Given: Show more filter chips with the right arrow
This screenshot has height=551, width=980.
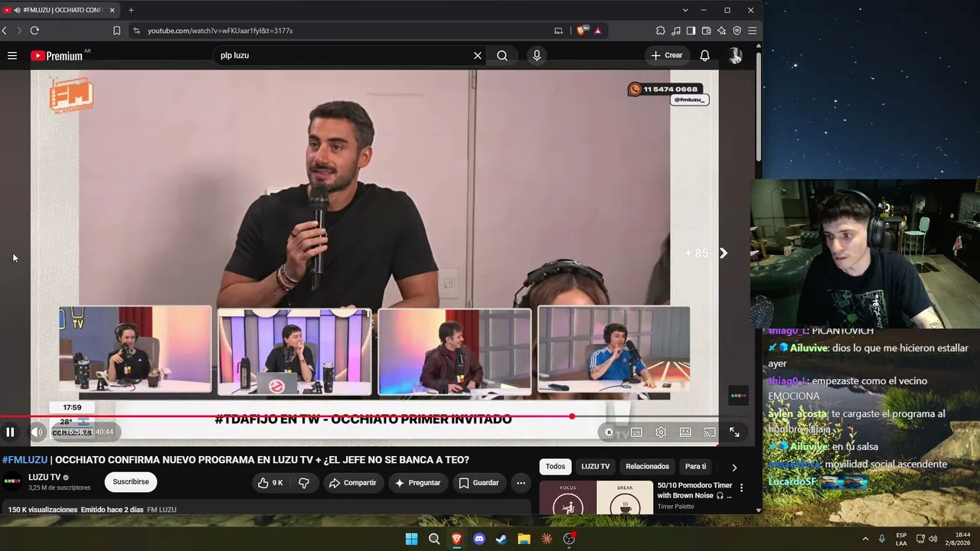Looking at the screenshot, I should tap(734, 468).
